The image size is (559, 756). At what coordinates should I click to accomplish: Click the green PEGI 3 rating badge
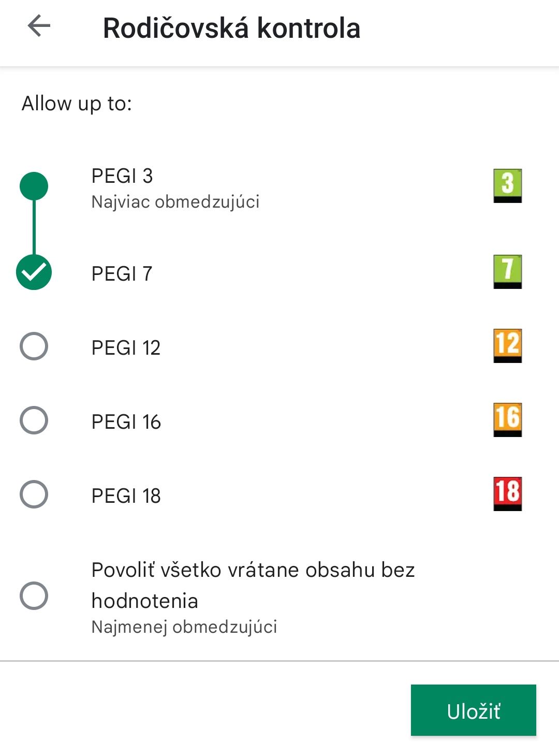(x=507, y=186)
